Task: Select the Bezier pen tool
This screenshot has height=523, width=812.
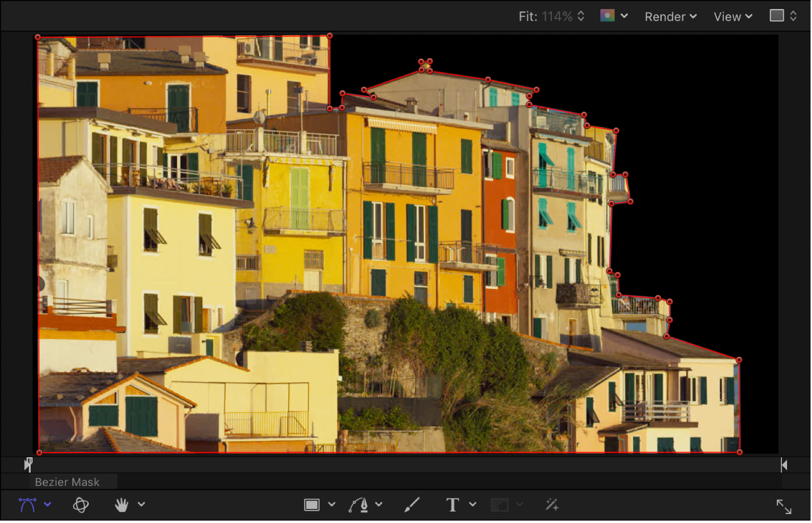Action: pos(359,505)
